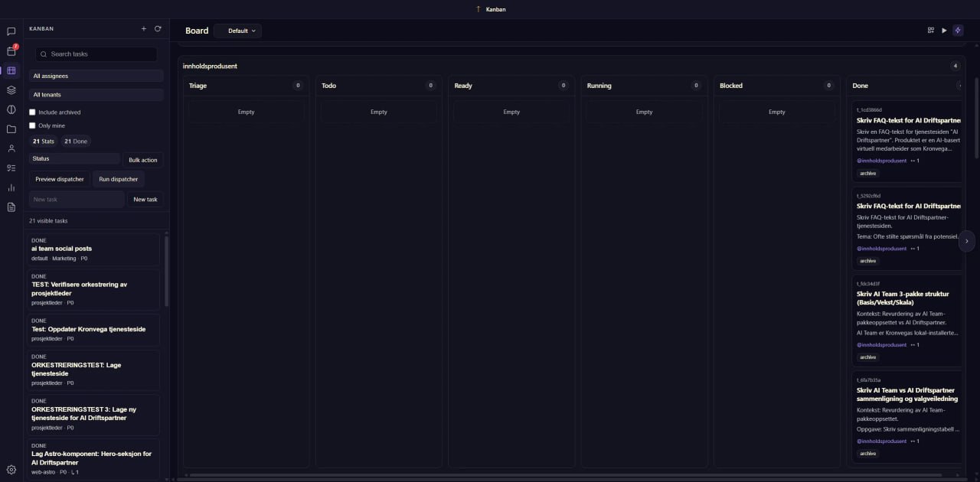Click the swimlane count badge showing 4
980x482 pixels.
(x=955, y=66)
